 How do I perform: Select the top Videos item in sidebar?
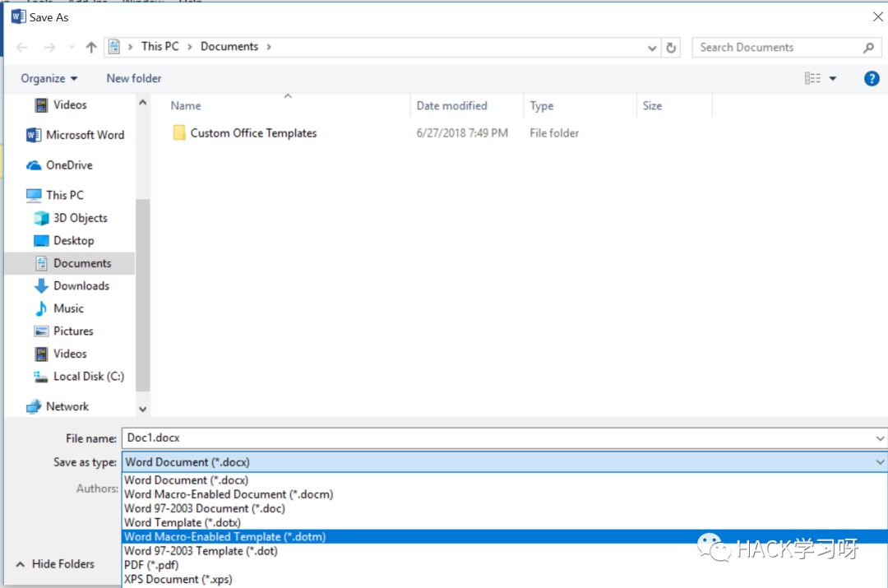[x=70, y=104]
